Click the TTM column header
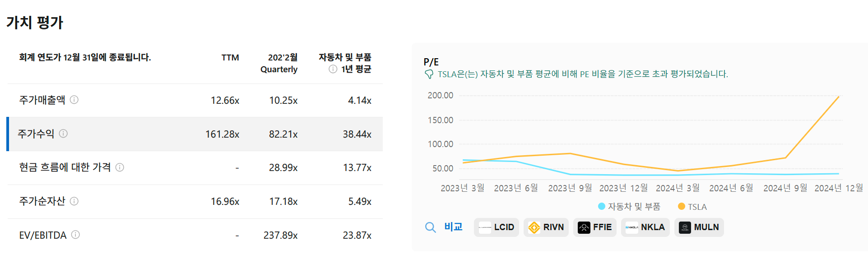Screen dimensions: 868x259 tap(230, 58)
